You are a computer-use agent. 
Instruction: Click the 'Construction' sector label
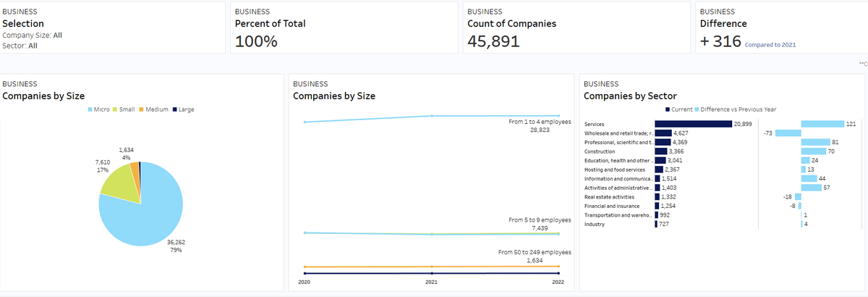(x=600, y=151)
